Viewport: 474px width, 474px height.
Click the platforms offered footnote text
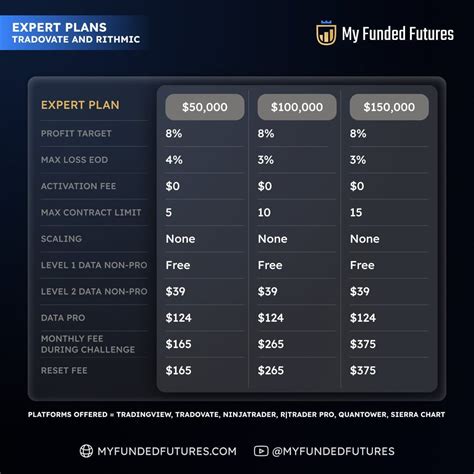pos(236,414)
